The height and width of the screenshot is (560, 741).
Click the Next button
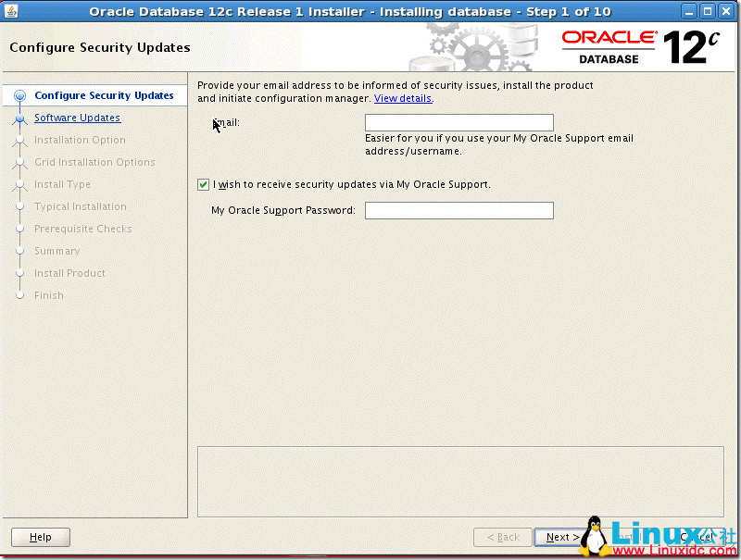[559, 537]
